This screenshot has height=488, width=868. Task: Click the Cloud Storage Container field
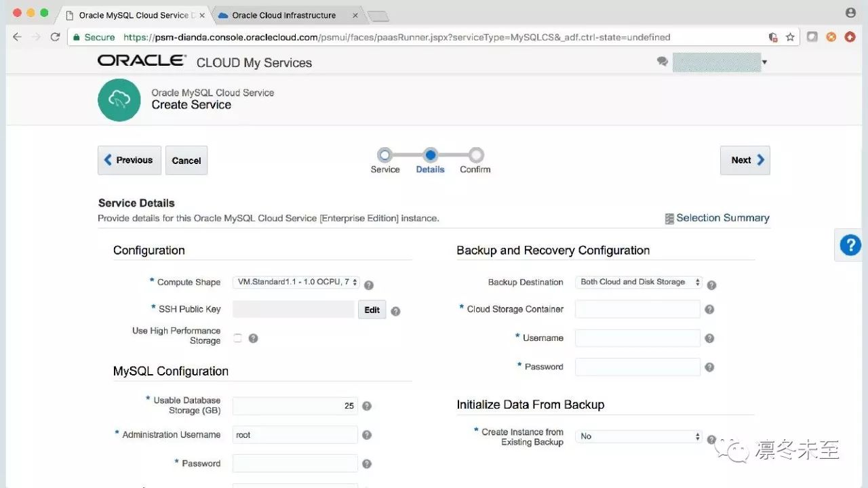(637, 309)
